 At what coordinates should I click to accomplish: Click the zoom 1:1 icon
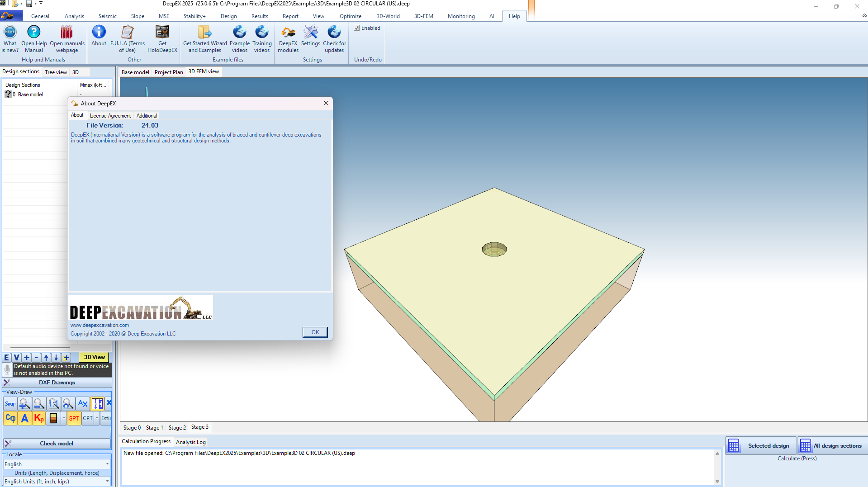[53, 404]
